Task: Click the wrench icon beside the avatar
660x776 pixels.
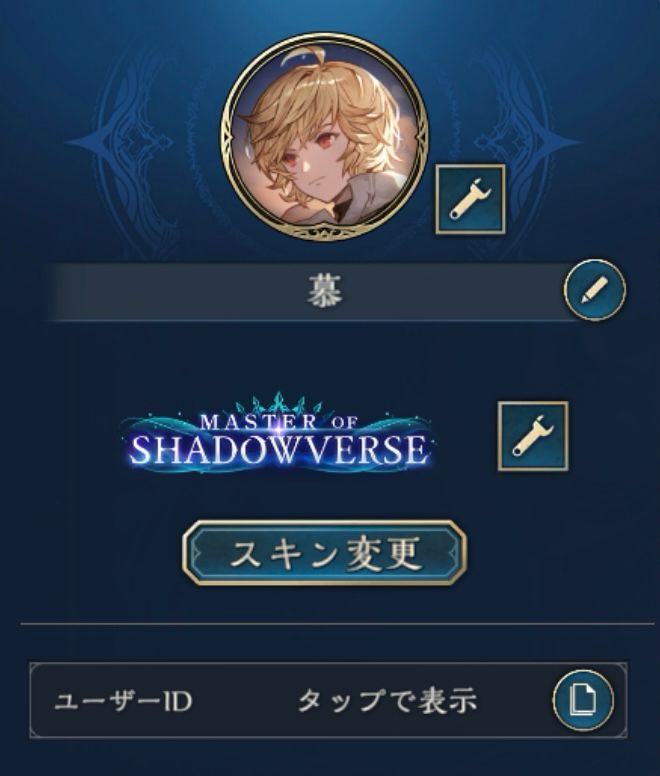Action: [x=470, y=199]
